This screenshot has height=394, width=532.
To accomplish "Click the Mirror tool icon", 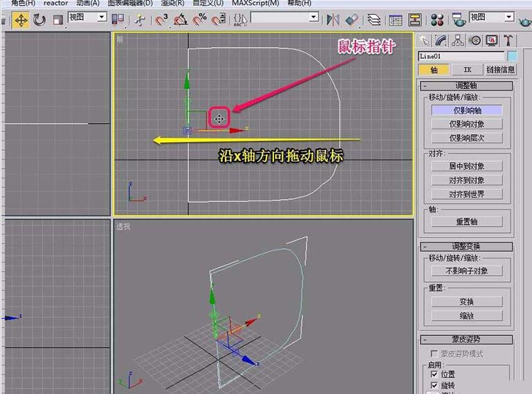I will pyautogui.click(x=333, y=20).
